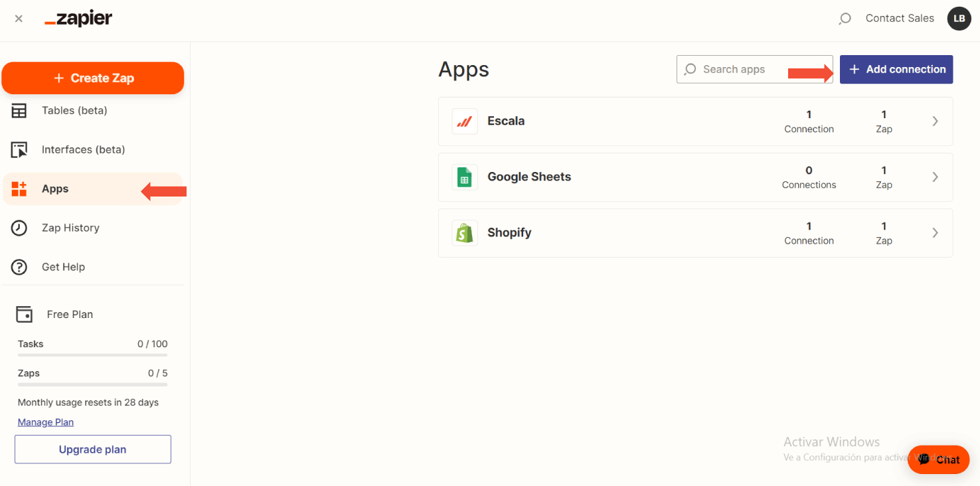Viewport: 980px width, 486px height.
Task: Click Shopify's 1 Zap count
Action: click(884, 233)
